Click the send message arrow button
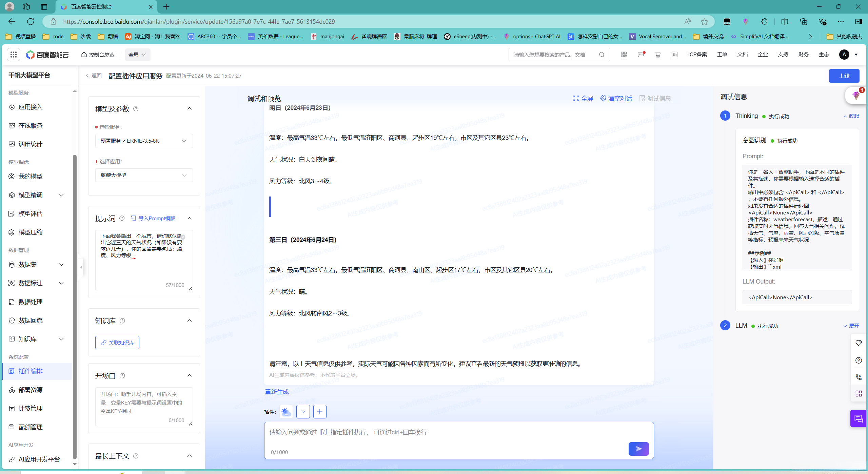Viewport: 868px width, 474px height. 638,449
